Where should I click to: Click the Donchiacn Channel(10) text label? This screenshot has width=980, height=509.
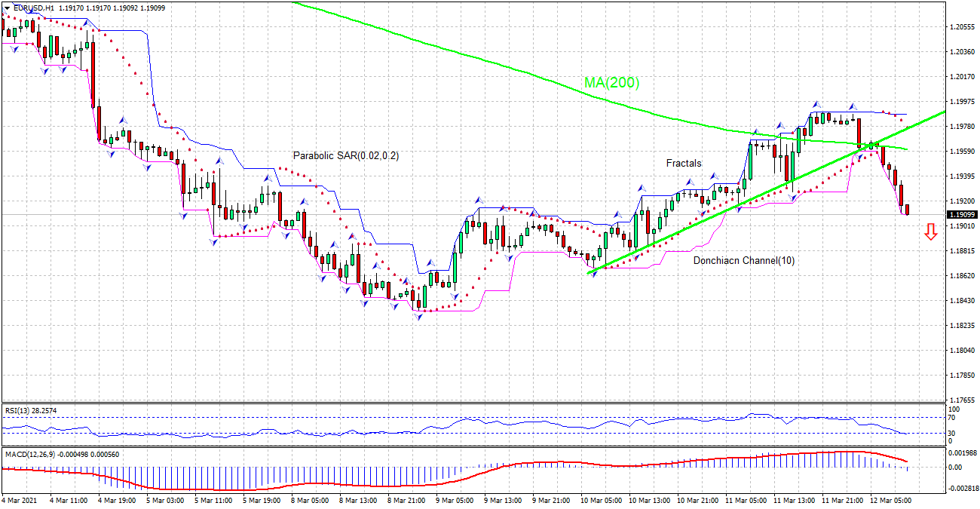[x=743, y=259]
